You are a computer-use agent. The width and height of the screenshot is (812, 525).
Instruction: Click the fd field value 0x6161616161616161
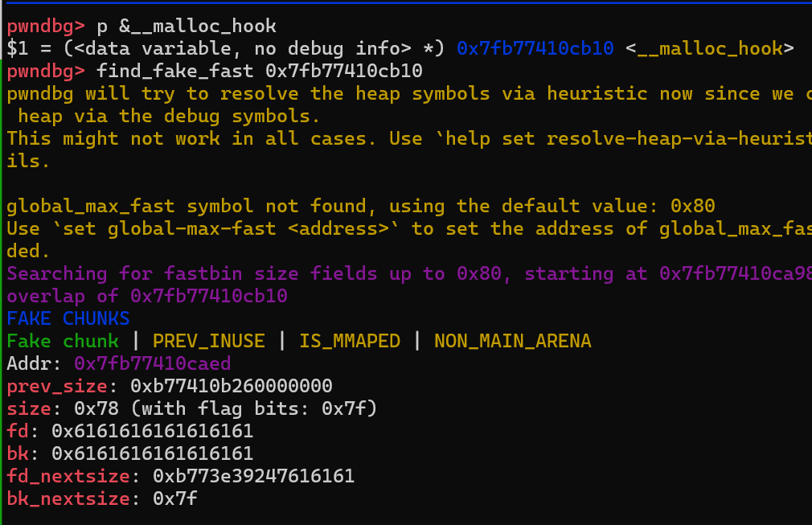[152, 431]
